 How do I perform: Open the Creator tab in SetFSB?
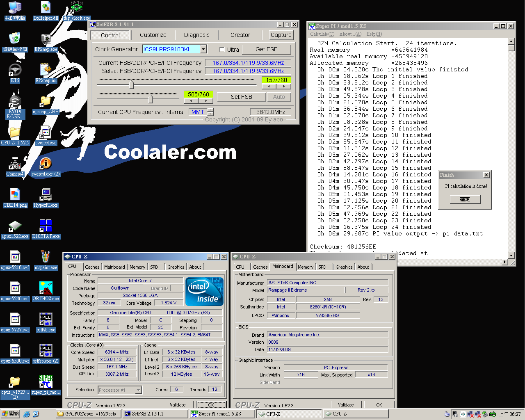(240, 35)
